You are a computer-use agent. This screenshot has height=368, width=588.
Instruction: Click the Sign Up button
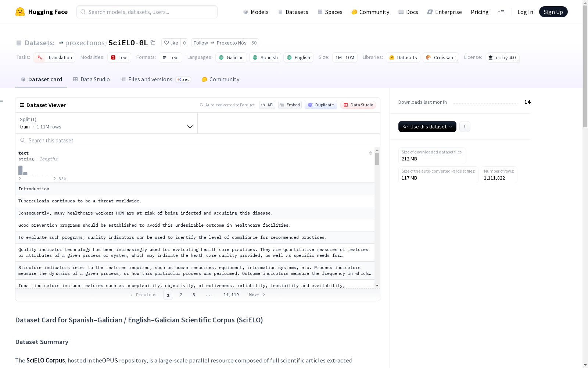pyautogui.click(x=553, y=12)
